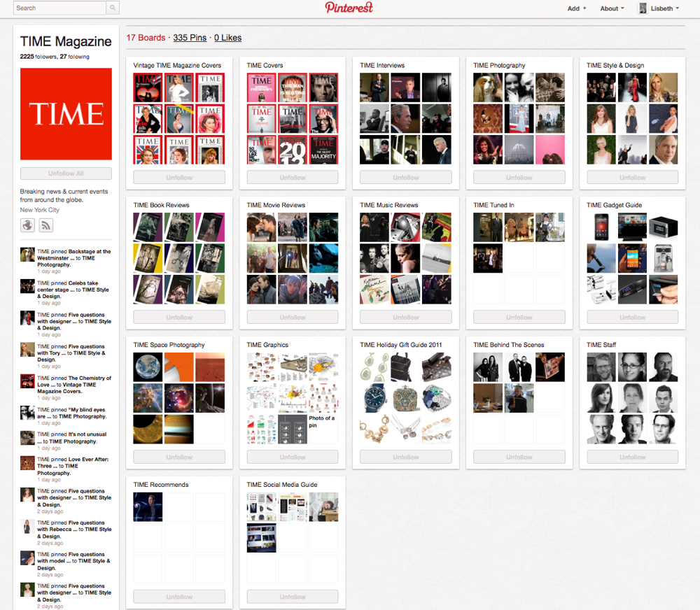Focus the Search input field
Screen dimensions: 700x610
(x=59, y=8)
